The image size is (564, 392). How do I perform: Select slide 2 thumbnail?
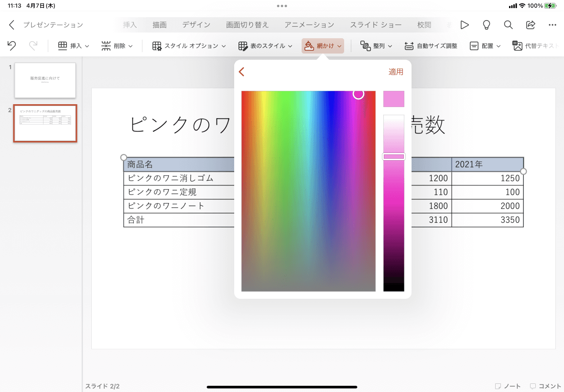point(45,123)
